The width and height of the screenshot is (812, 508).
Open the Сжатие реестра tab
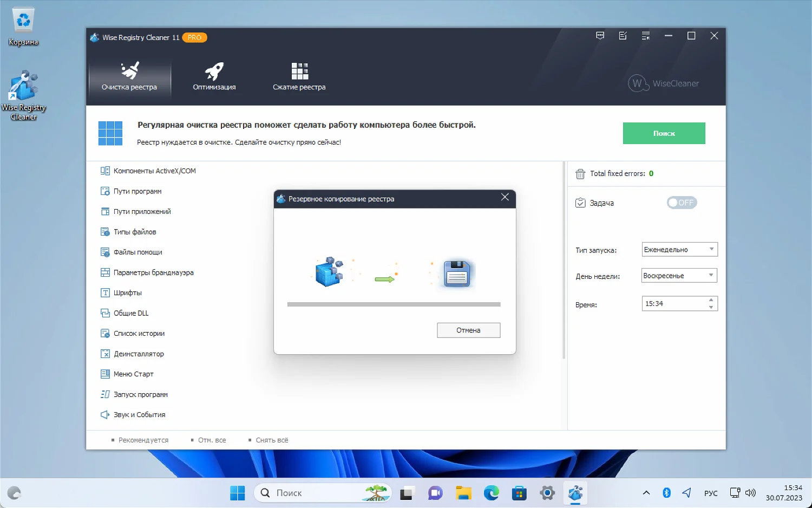coord(299,76)
